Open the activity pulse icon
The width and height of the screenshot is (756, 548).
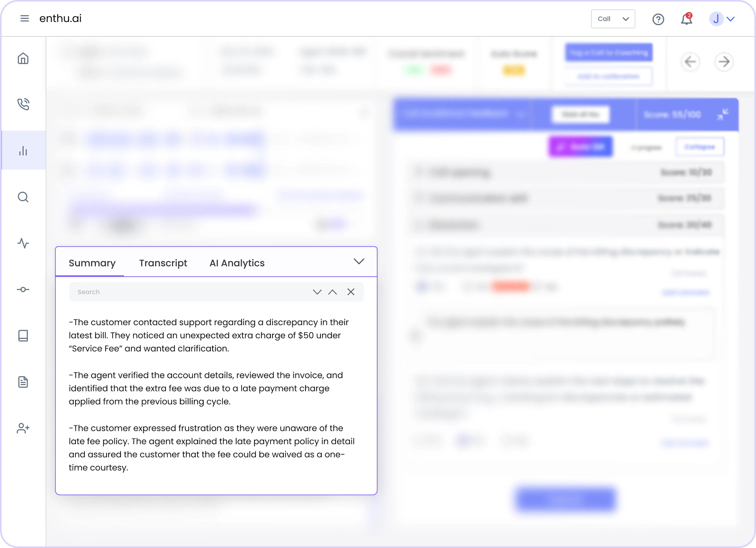[x=23, y=243]
